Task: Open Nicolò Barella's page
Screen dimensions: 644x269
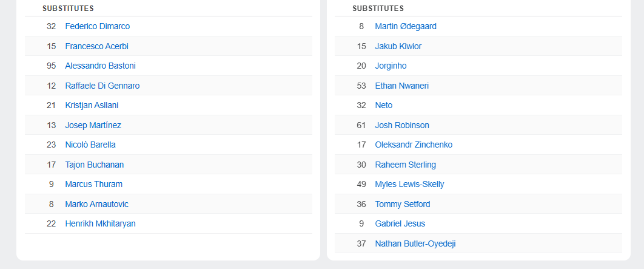Action: click(x=90, y=145)
